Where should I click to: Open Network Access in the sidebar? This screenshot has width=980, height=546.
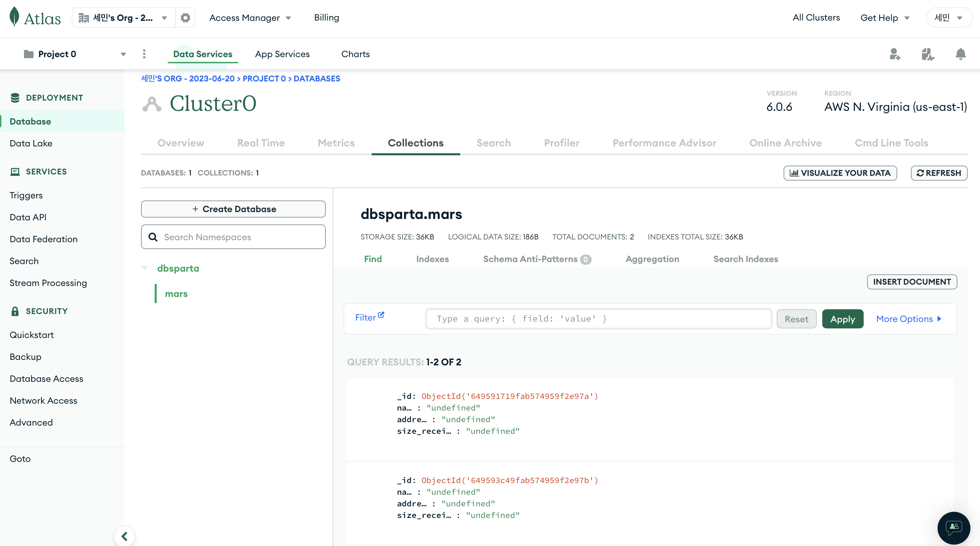(x=43, y=401)
